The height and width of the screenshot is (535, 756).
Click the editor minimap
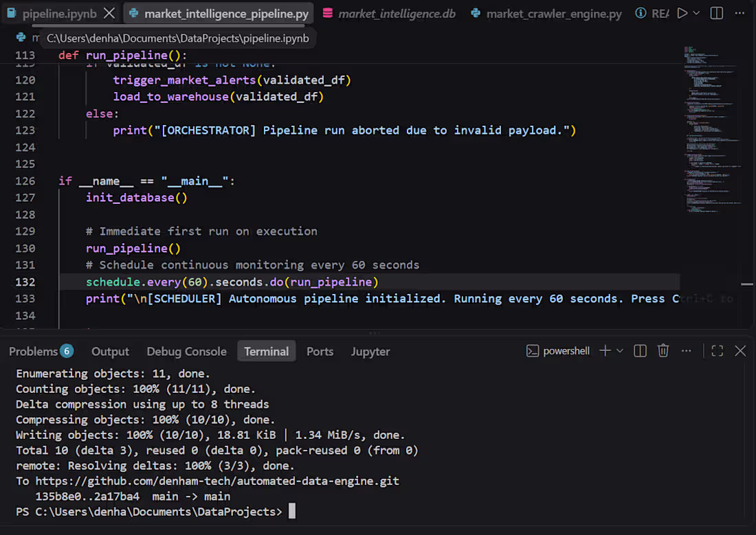coord(711,130)
